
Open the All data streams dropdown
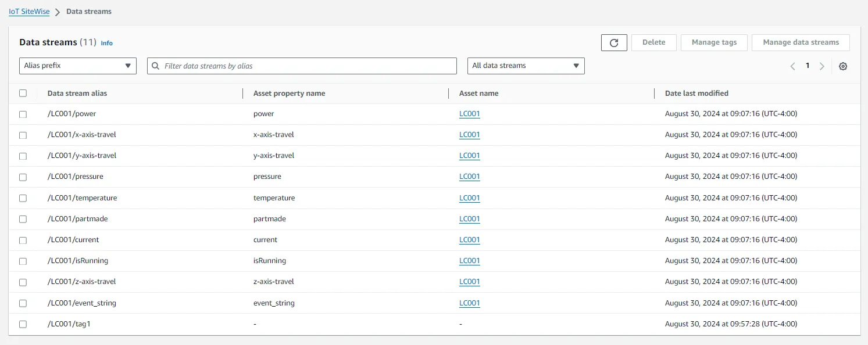point(526,66)
